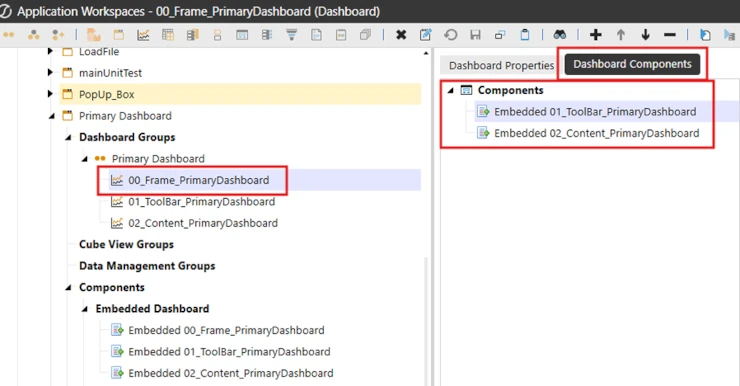
Task: Click the Paste clipboard toolbar icon
Action: coord(525,35)
